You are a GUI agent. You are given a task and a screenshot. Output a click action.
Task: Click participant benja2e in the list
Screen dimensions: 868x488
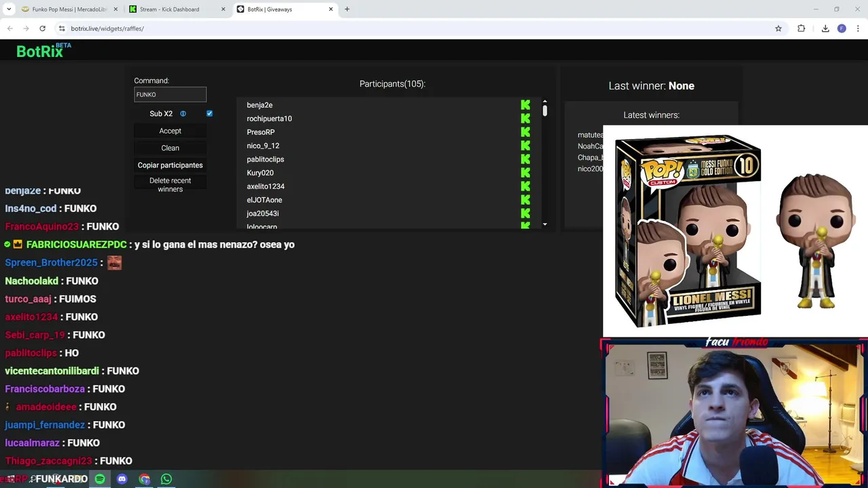[x=260, y=105]
